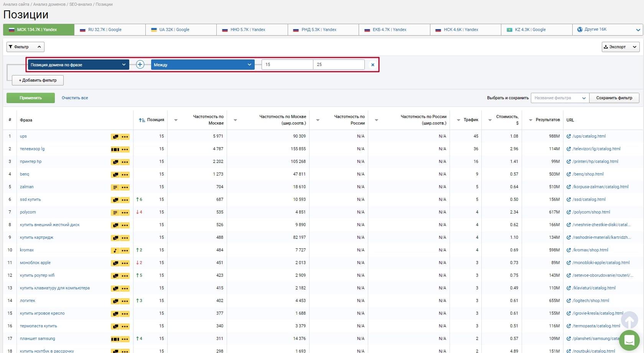Sort by Позиция column icon

pyautogui.click(x=142, y=120)
